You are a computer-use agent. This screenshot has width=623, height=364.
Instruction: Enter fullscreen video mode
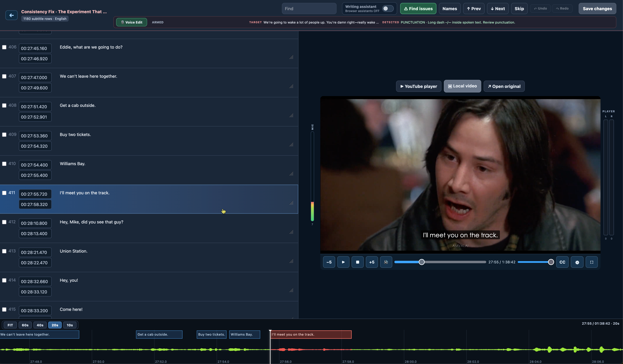click(x=592, y=262)
